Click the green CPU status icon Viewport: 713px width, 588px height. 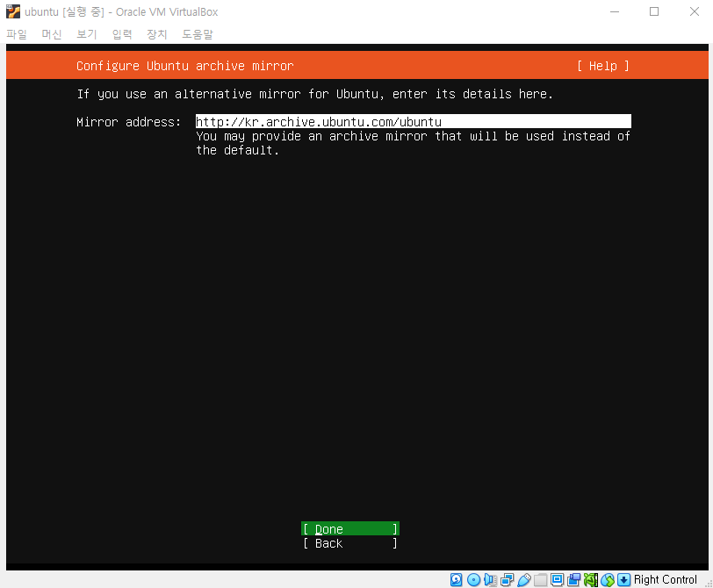(591, 579)
